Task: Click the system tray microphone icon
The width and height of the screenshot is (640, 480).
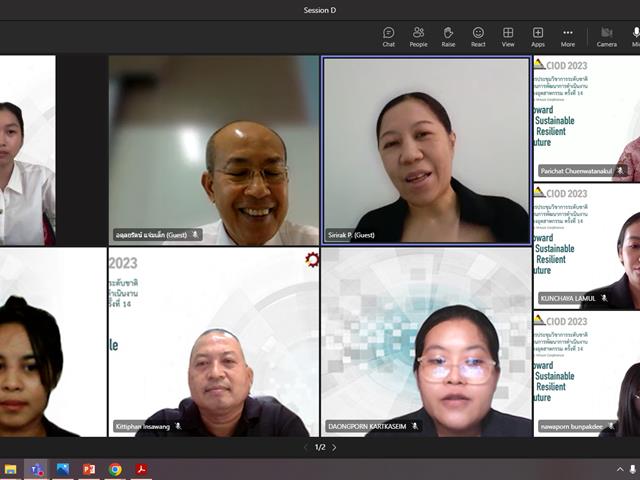Action: point(633,469)
